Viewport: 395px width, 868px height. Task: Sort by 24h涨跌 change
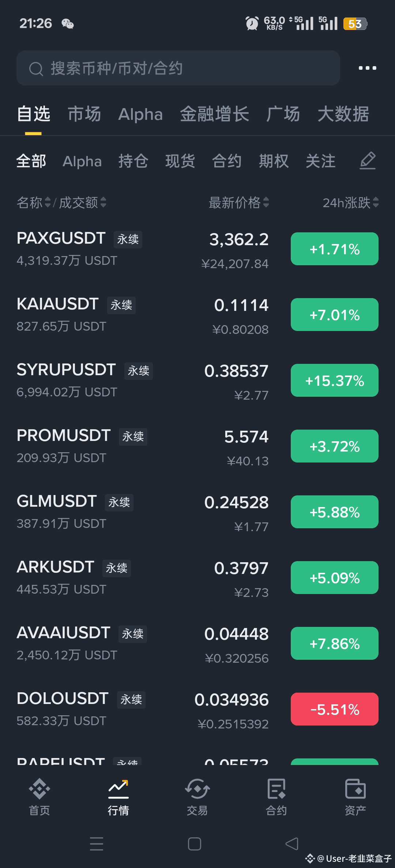350,202
